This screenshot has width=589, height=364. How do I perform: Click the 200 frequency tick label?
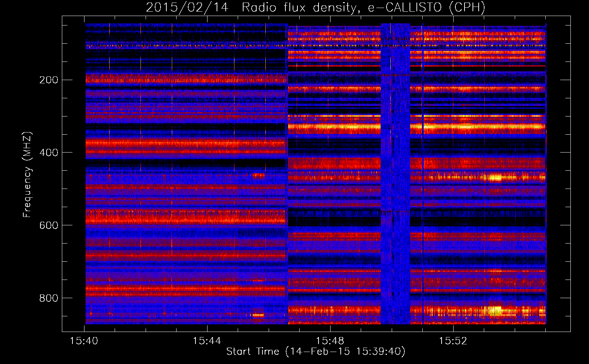(49, 80)
